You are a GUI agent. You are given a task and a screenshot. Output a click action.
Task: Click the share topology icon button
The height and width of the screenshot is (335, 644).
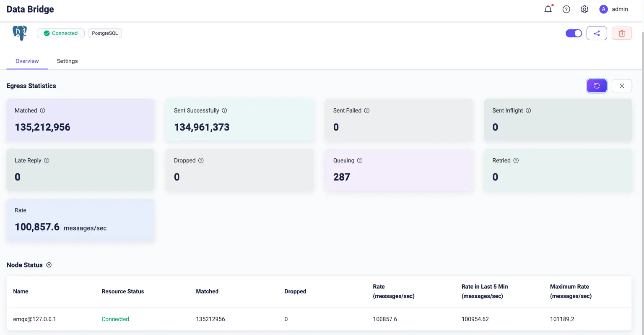(x=597, y=33)
